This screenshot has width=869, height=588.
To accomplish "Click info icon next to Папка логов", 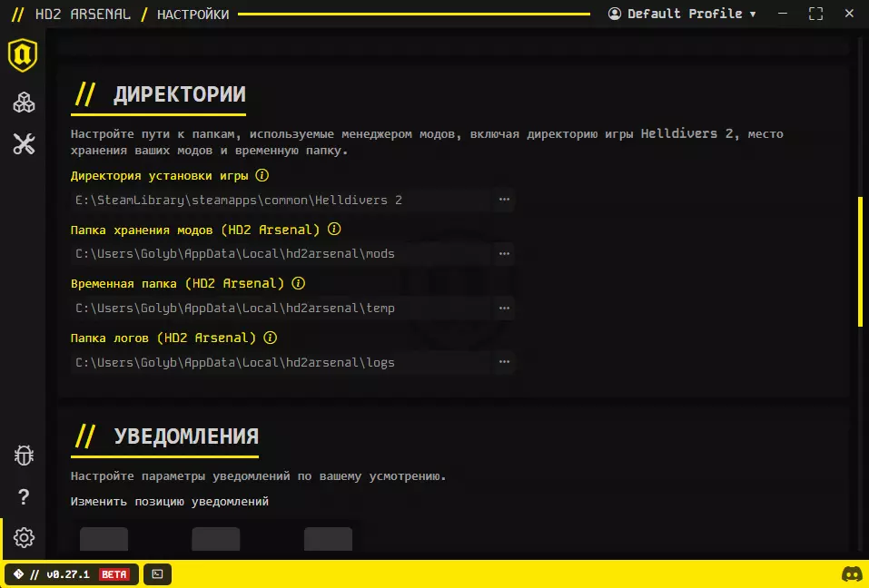I will coord(270,338).
